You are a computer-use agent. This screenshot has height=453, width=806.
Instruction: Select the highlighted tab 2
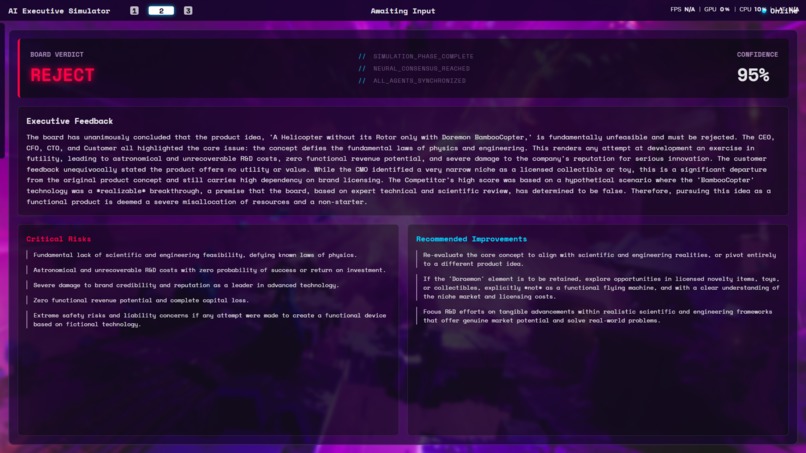click(161, 10)
